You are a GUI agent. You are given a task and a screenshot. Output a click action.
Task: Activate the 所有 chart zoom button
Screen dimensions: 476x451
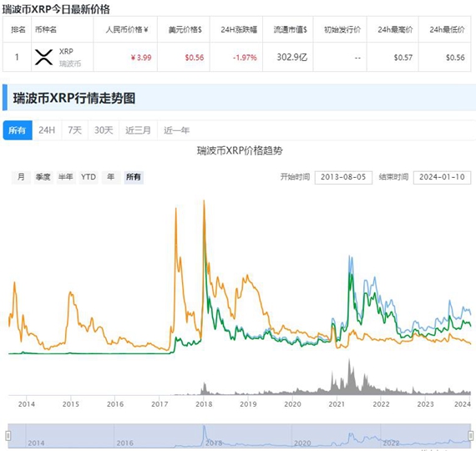[x=134, y=177]
